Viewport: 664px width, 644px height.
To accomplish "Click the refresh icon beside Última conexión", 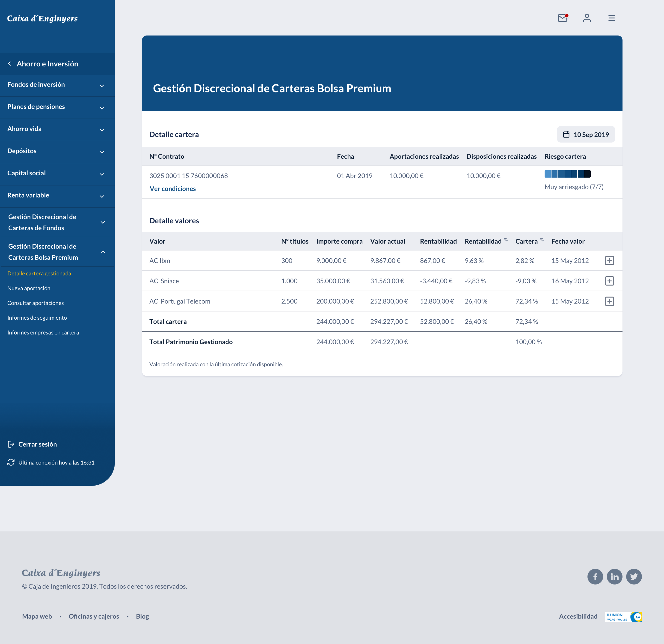I will 11,462.
